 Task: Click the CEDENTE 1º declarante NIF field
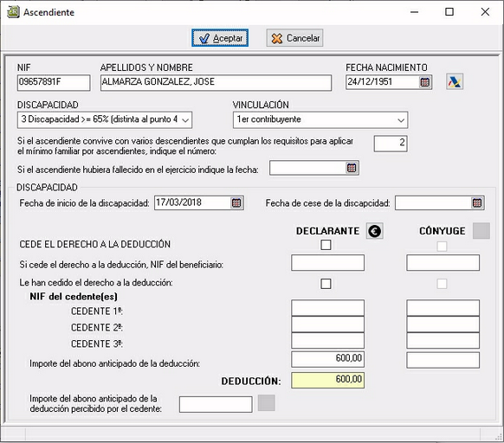point(328,308)
